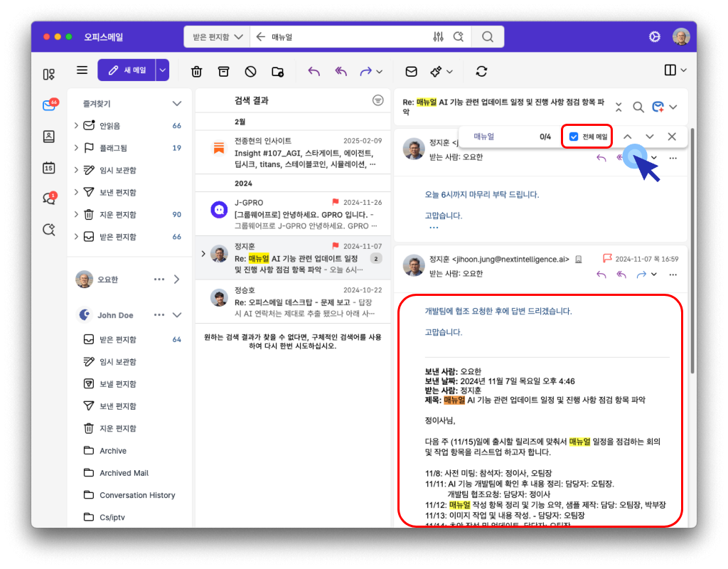Expand the 정지훈 conversation thread
728x569 pixels.
pyautogui.click(x=203, y=253)
